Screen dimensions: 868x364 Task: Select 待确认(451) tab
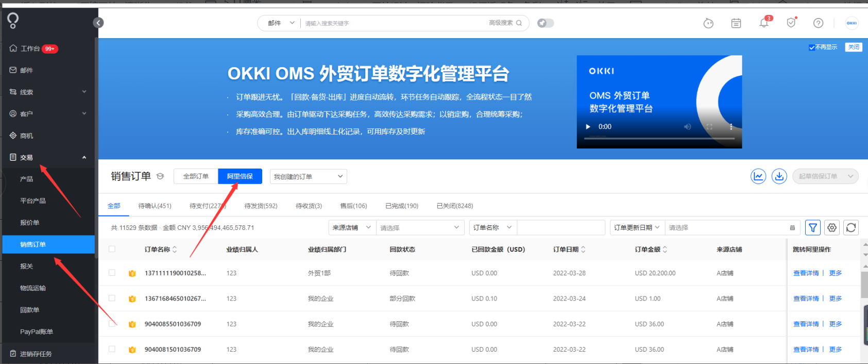(x=155, y=206)
